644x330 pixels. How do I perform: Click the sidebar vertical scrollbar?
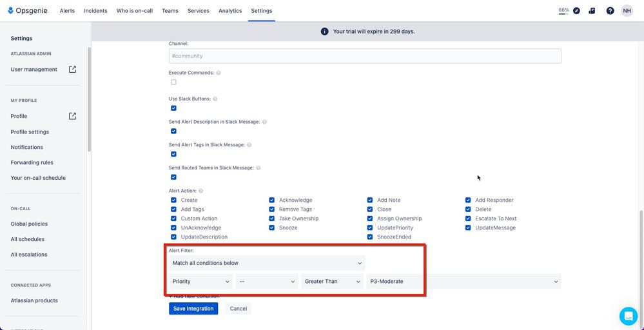click(x=89, y=100)
